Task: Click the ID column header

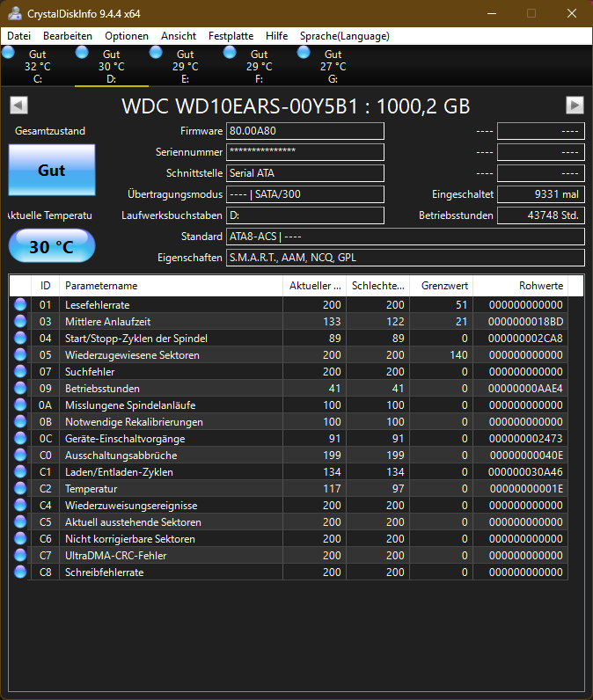Action: point(45,286)
